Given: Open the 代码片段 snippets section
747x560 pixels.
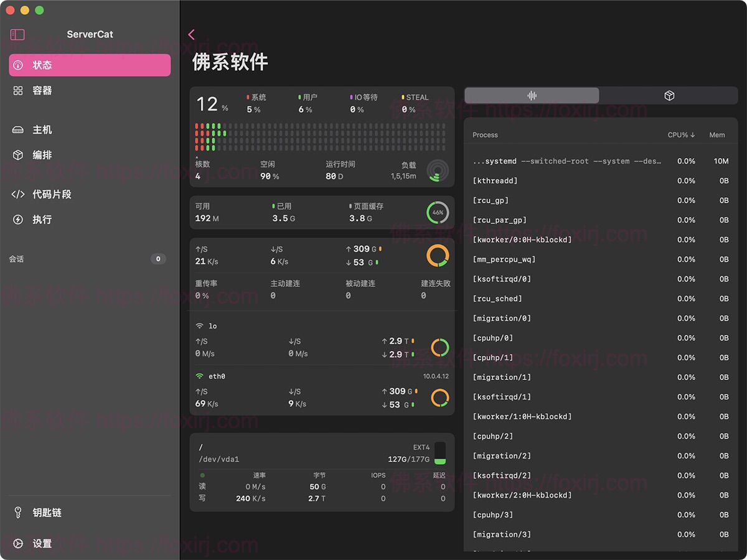Looking at the screenshot, I should [52, 195].
